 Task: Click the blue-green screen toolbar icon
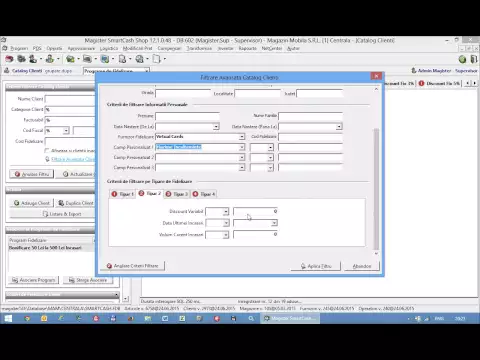click(x=105, y=59)
